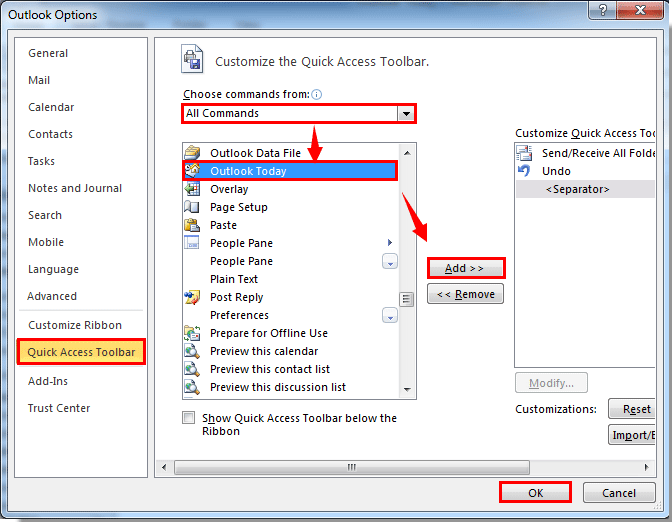Close the Outlook Options dialog

tap(640, 10)
